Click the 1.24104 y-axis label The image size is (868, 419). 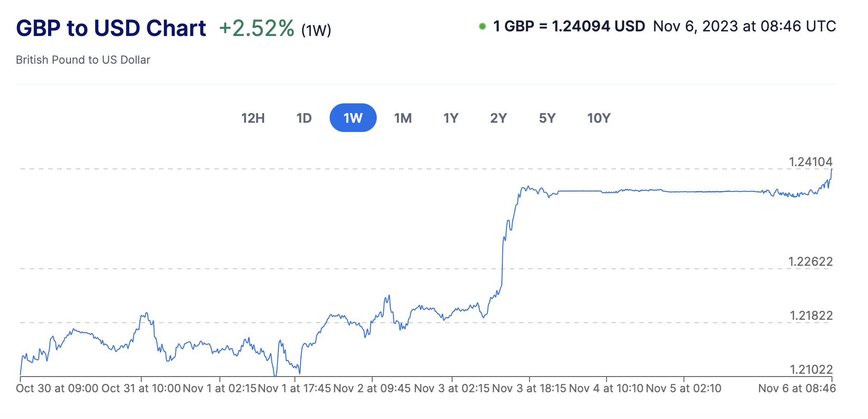810,162
